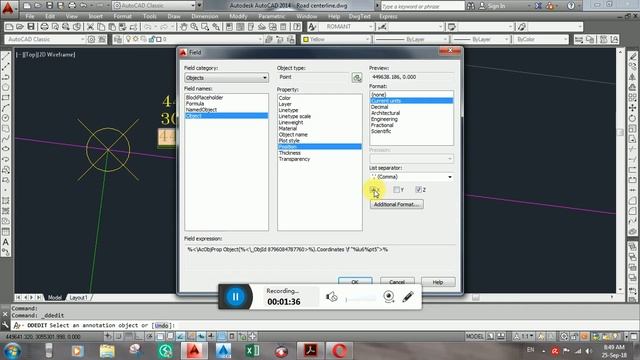Click the pen annotation icon in recorder
The height and width of the screenshot is (360, 640).
(407, 296)
